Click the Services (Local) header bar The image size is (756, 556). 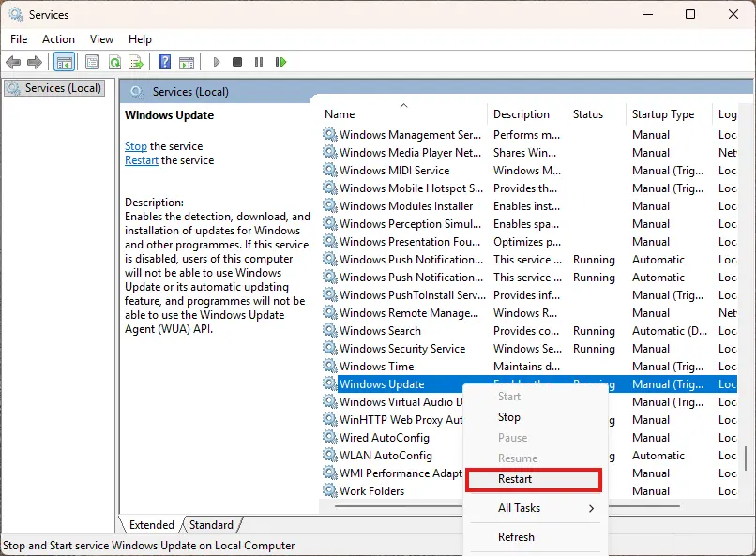coord(436,92)
